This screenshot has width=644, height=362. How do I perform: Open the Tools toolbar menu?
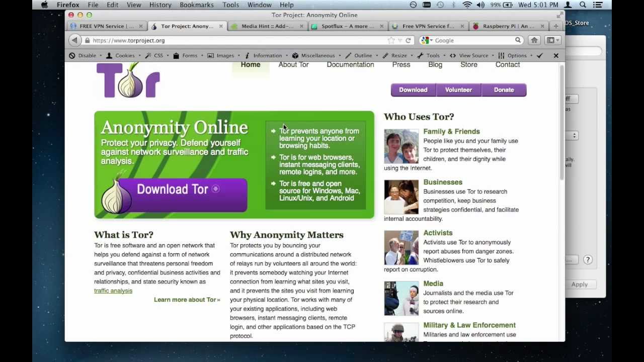pyautogui.click(x=431, y=56)
